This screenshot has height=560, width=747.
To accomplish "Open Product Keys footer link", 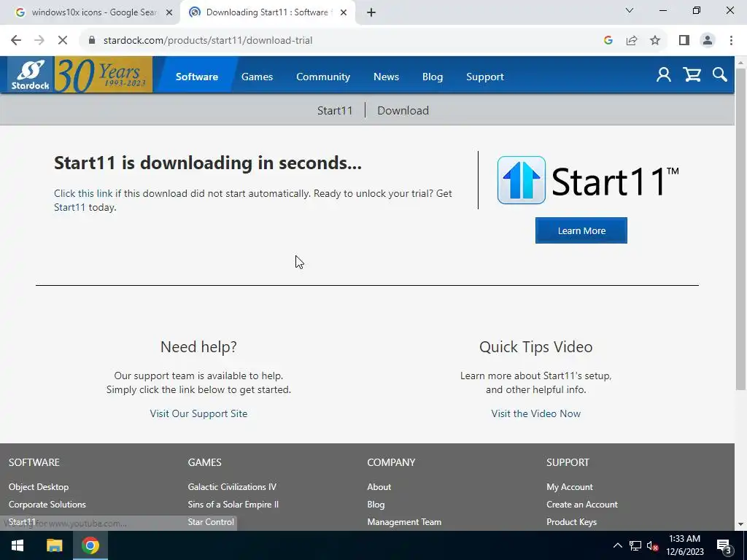I will click(572, 522).
